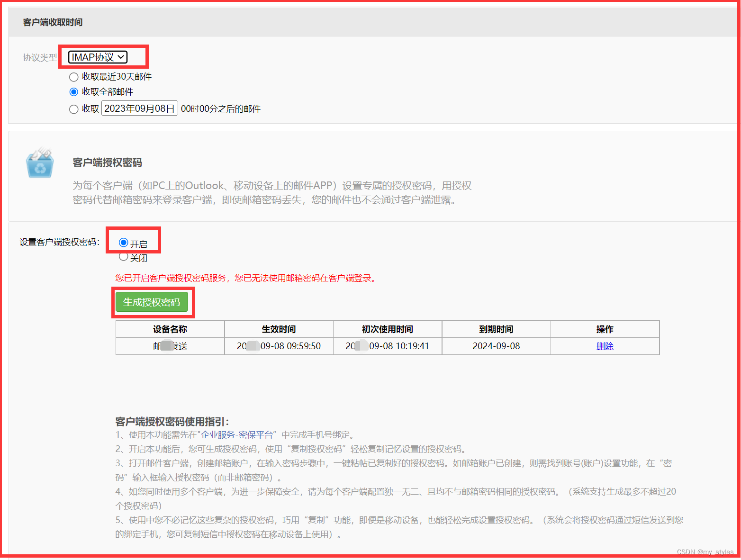Viewport: 741px width, 560px height.
Task: Click the 操作 column header
Action: tap(605, 329)
